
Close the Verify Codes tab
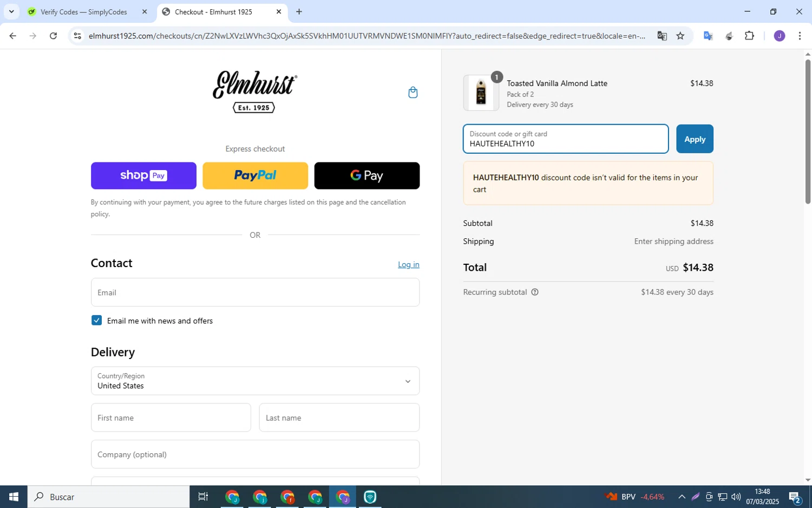(145, 11)
